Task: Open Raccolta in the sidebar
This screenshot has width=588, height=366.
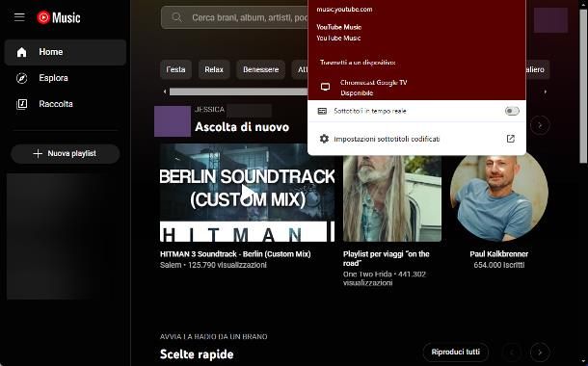Action: point(66,104)
